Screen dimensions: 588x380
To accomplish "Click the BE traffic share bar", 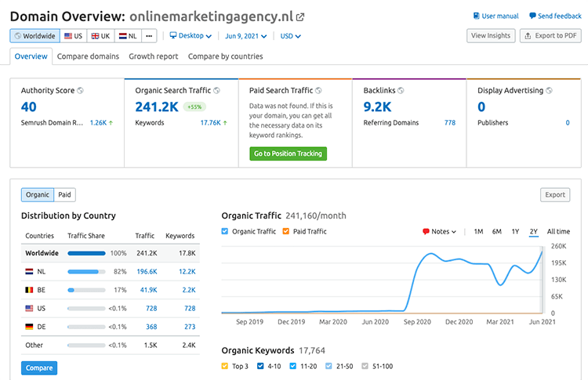I will coord(86,290).
